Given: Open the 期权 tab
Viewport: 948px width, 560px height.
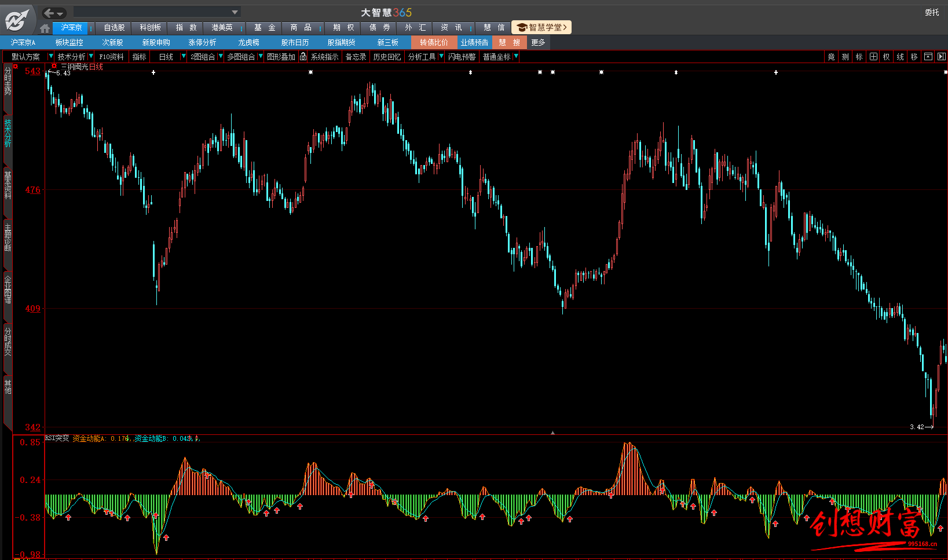Looking at the screenshot, I should pyautogui.click(x=343, y=28).
